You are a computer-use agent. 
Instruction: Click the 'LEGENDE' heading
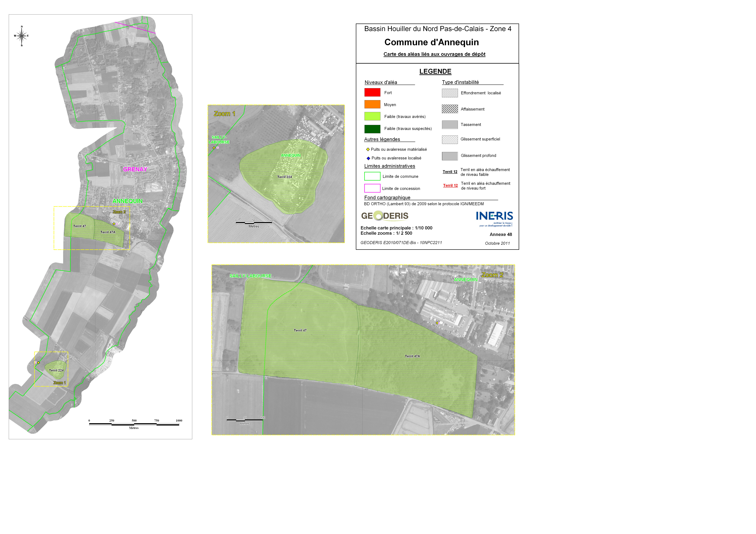(x=435, y=71)
